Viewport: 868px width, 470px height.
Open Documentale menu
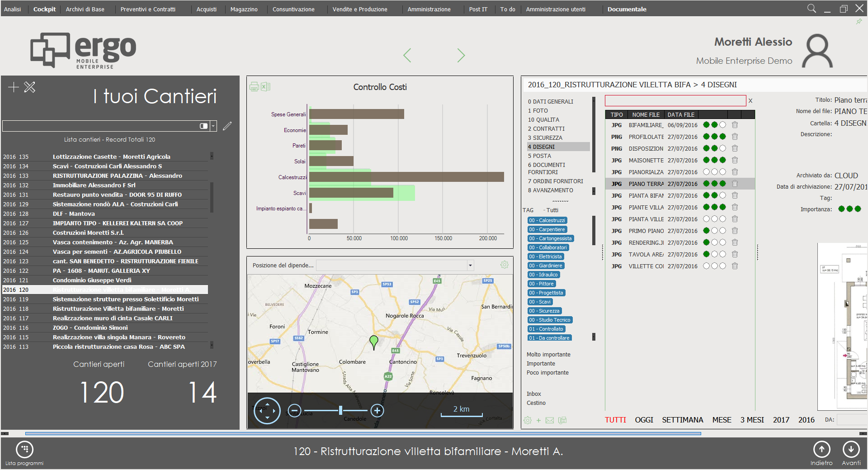tap(627, 9)
